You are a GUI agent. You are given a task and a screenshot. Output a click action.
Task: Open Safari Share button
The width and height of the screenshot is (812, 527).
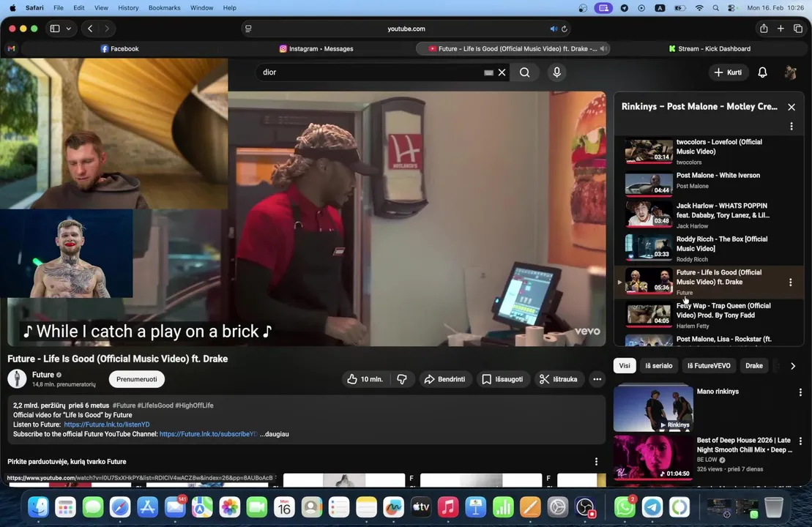(764, 29)
